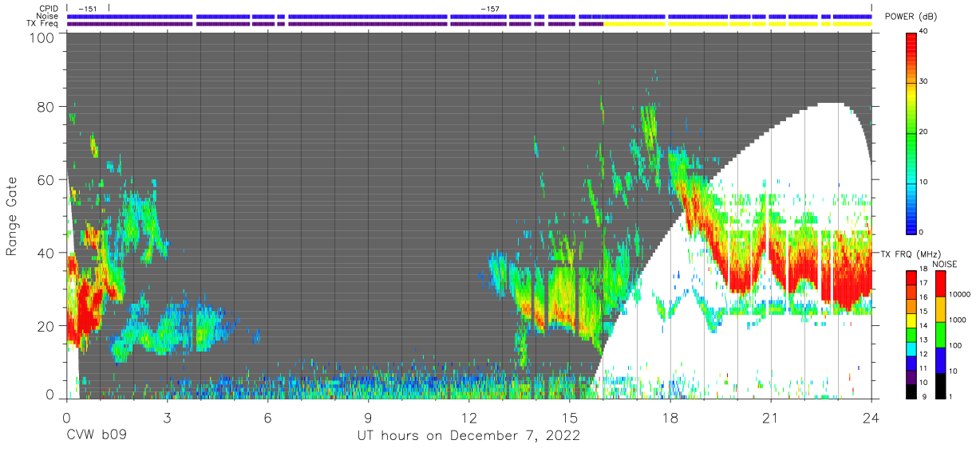Click the 15 tick on UT hours axis
The height and width of the screenshot is (452, 980).
(x=569, y=417)
